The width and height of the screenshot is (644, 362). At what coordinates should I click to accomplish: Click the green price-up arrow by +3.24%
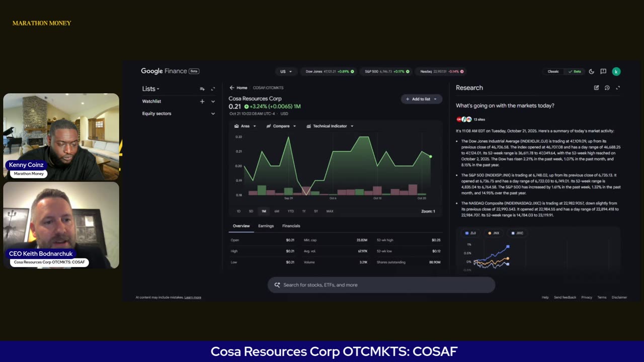coord(247,107)
